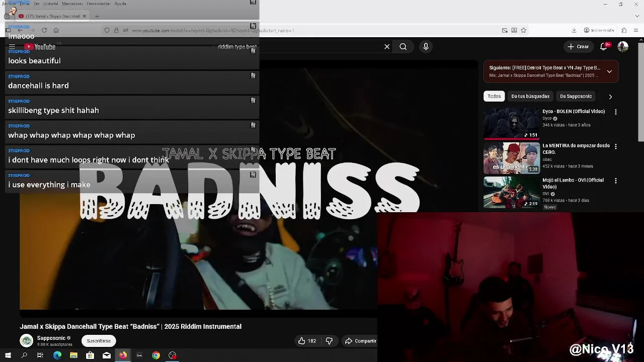Open more options for Dyce BOLEN video

coord(615,112)
